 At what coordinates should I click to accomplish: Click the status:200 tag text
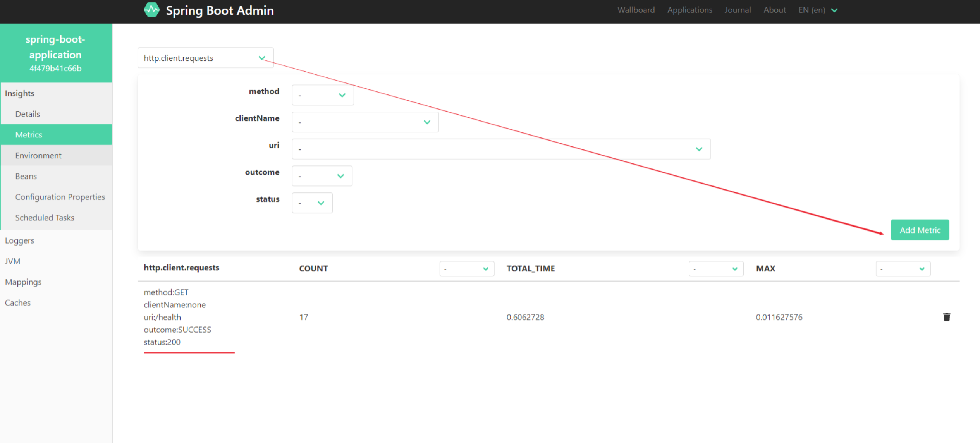(x=162, y=342)
